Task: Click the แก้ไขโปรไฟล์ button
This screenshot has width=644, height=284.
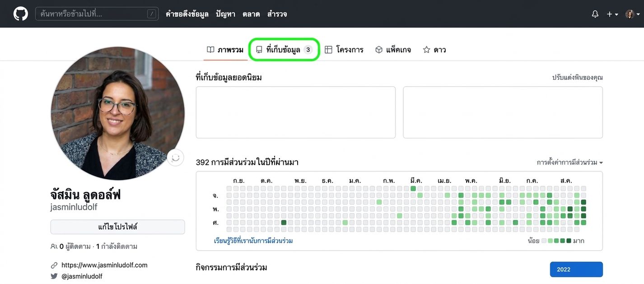Action: [x=118, y=227]
